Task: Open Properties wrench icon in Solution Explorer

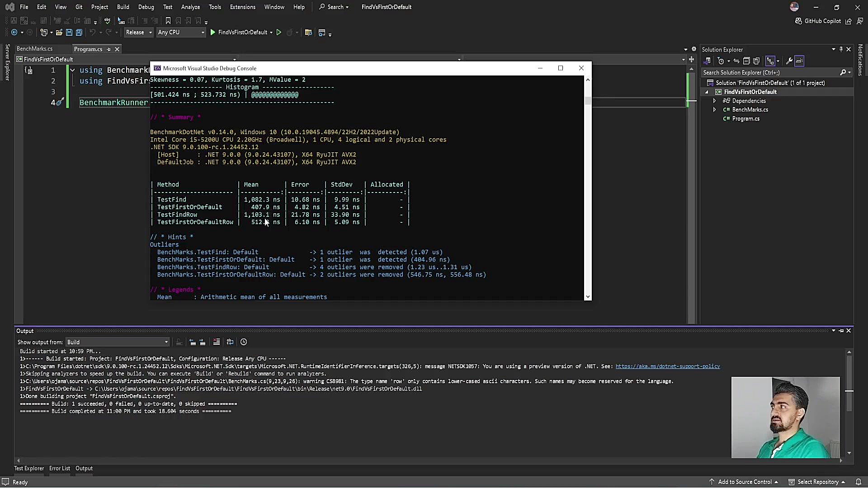Action: click(789, 61)
